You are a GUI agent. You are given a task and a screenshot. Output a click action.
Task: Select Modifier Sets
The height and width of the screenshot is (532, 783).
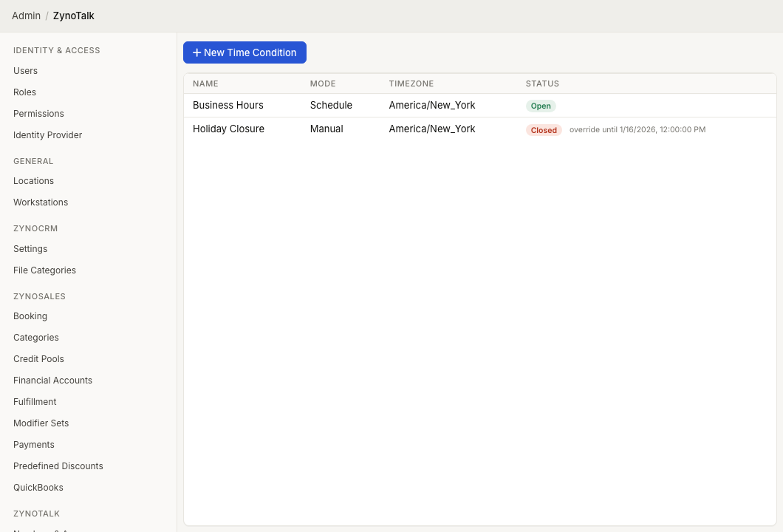41,423
